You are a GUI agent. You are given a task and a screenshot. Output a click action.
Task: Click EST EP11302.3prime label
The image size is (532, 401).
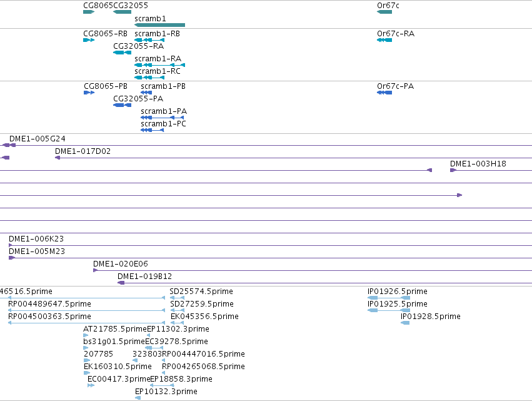click(178, 329)
